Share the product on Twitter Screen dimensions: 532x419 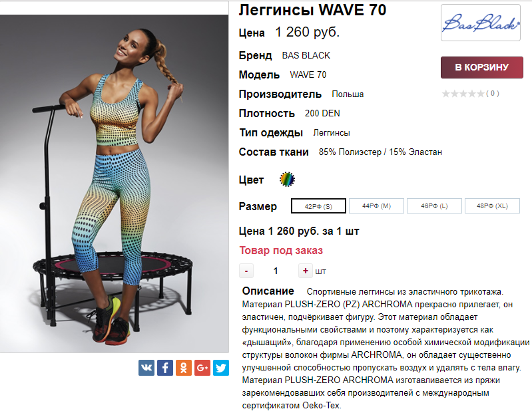221,368
